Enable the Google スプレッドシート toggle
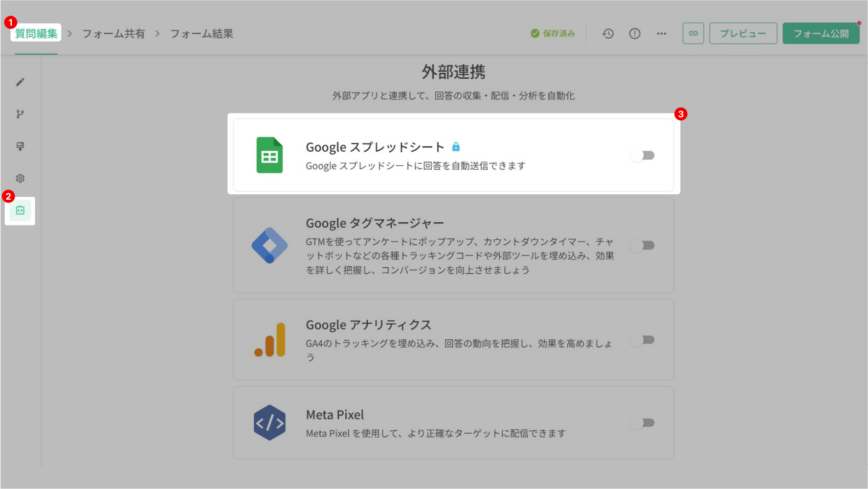Viewport: 868px width, 489px height. [x=643, y=155]
